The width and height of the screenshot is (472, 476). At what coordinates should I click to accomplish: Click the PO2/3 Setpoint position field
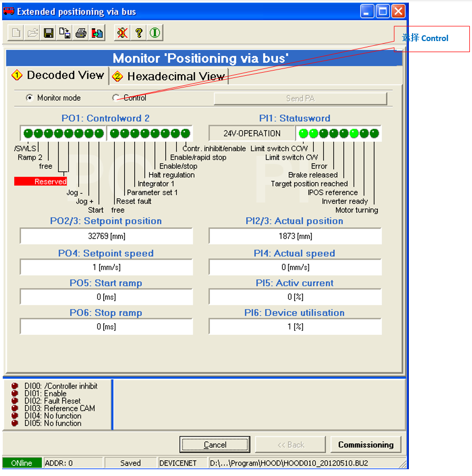(106, 236)
